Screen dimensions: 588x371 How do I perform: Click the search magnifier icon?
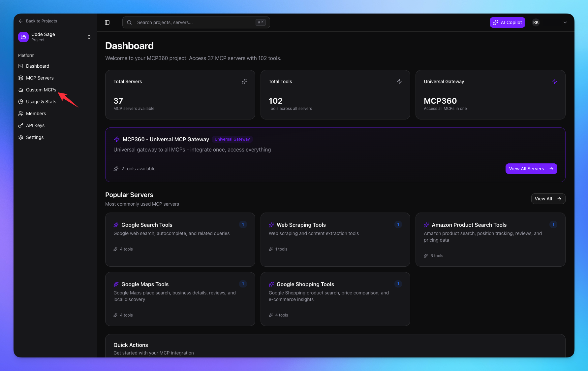(130, 22)
